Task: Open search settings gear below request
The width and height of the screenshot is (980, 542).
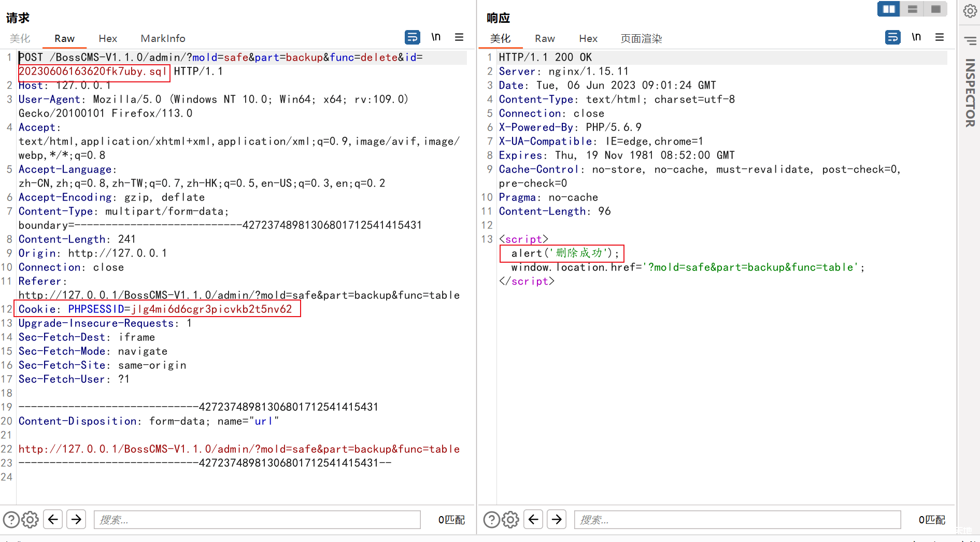Action: point(30,519)
